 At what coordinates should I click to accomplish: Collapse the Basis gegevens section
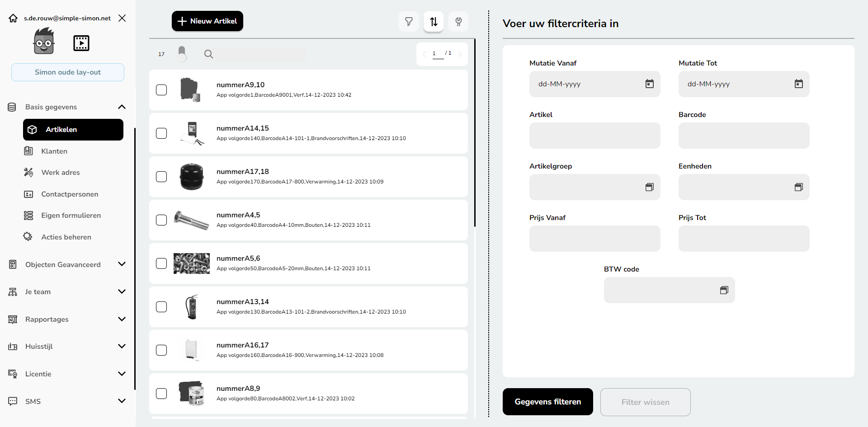click(x=122, y=107)
